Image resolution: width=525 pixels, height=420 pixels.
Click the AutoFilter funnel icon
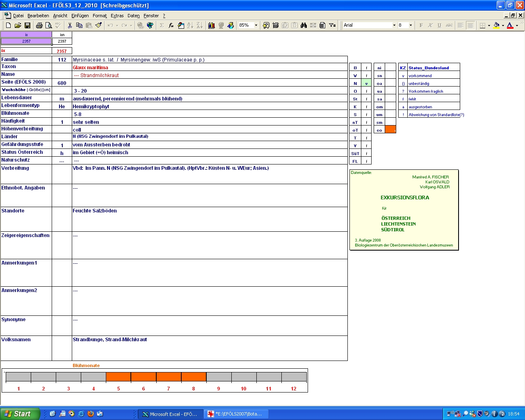(332, 25)
